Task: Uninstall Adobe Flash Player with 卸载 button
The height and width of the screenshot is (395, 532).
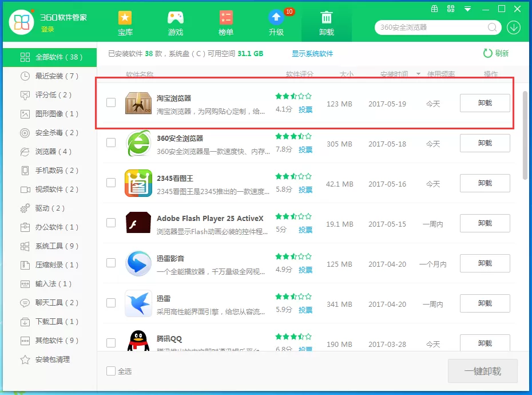Action: 485,223
